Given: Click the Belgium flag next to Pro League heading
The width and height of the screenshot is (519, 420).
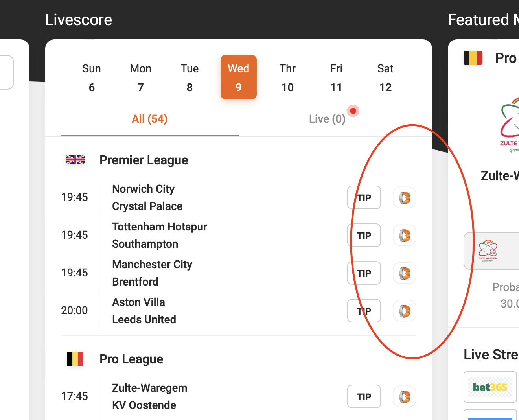Looking at the screenshot, I should [x=75, y=359].
